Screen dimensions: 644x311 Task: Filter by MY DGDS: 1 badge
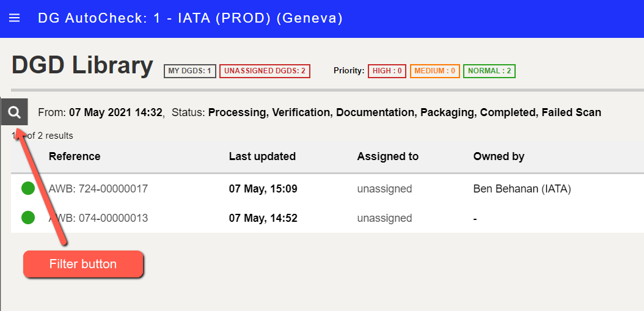point(190,71)
